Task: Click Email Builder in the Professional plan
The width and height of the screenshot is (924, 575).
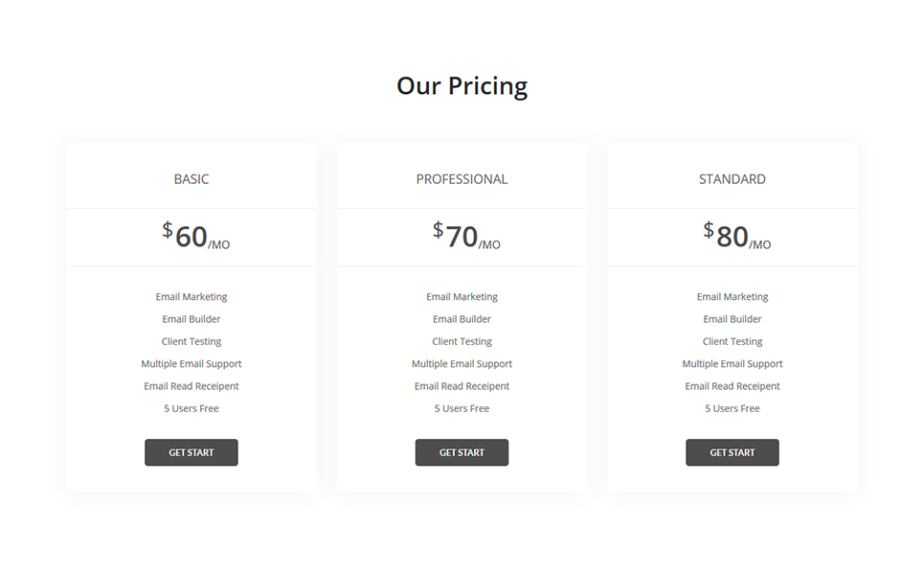Action: pyautogui.click(x=462, y=319)
